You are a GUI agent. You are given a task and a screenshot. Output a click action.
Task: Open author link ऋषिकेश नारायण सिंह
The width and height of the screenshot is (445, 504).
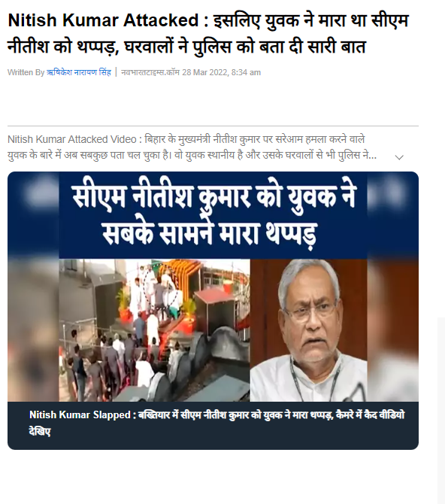[x=79, y=72]
